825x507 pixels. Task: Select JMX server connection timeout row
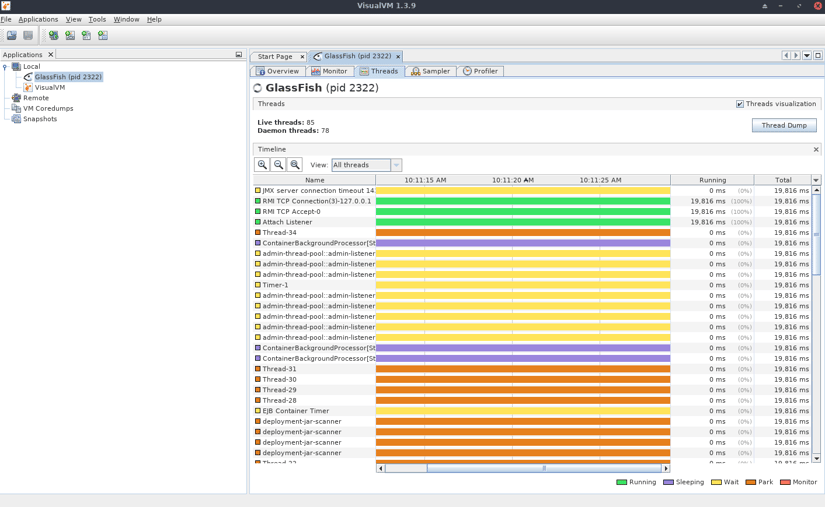click(x=532, y=190)
